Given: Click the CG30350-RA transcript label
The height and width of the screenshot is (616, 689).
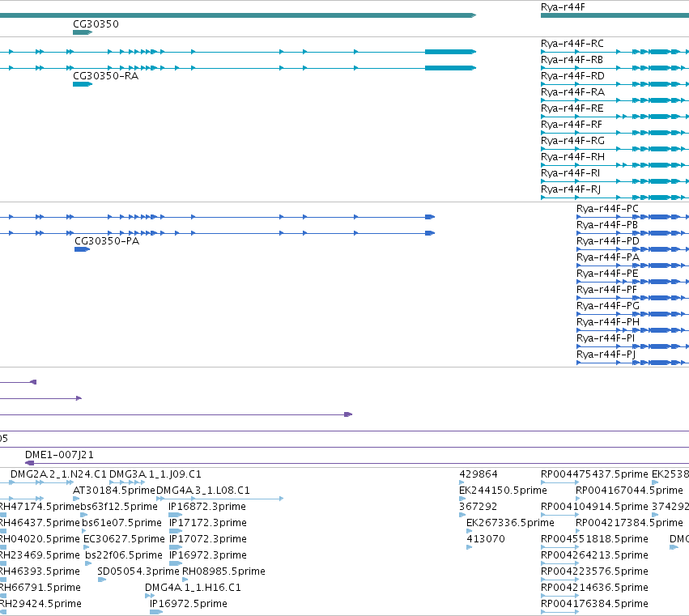Looking at the screenshot, I should click(105, 76).
